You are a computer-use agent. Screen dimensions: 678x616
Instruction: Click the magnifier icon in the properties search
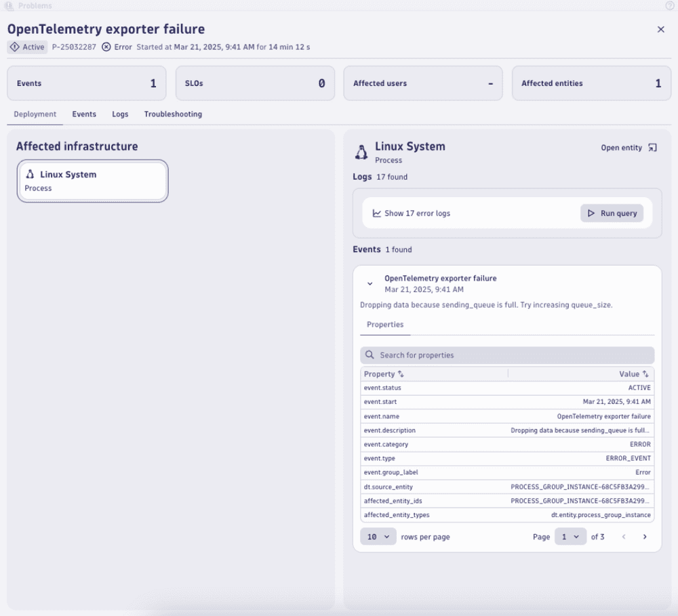click(x=370, y=354)
